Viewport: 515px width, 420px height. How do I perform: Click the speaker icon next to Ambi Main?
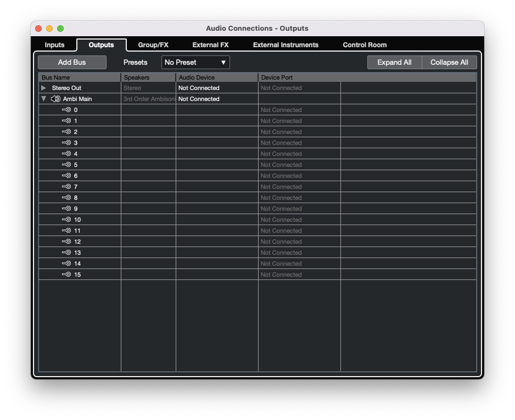tap(55, 99)
